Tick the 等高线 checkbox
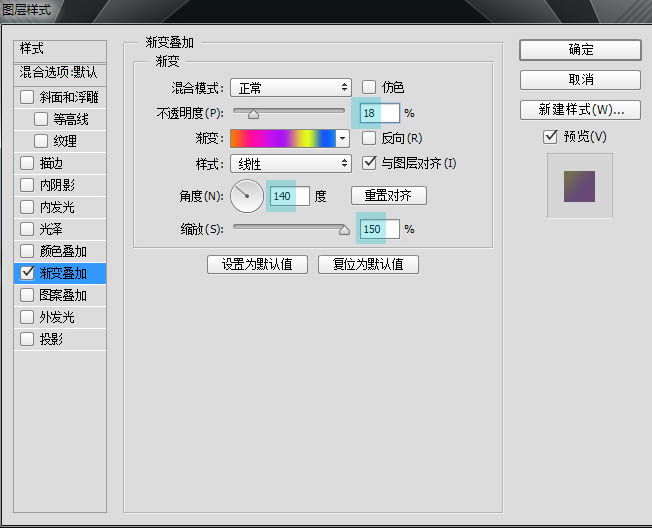Viewport: 652px width, 528px height. (x=41, y=119)
